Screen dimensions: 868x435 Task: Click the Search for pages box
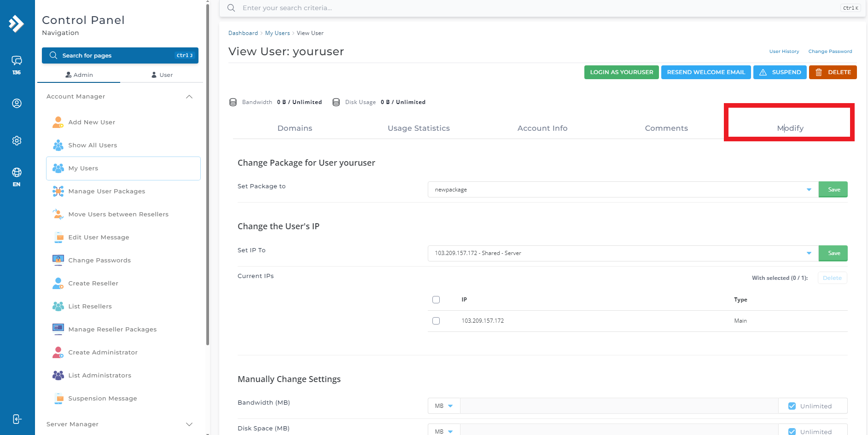click(x=120, y=56)
